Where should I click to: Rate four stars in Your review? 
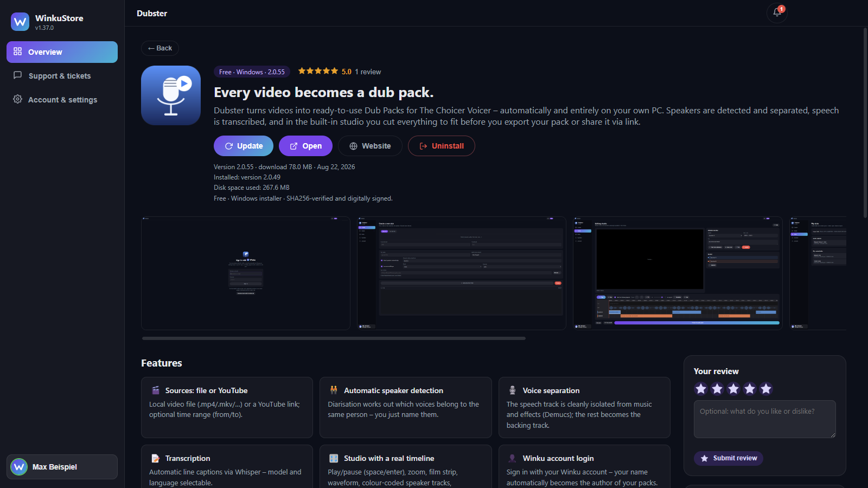(750, 388)
